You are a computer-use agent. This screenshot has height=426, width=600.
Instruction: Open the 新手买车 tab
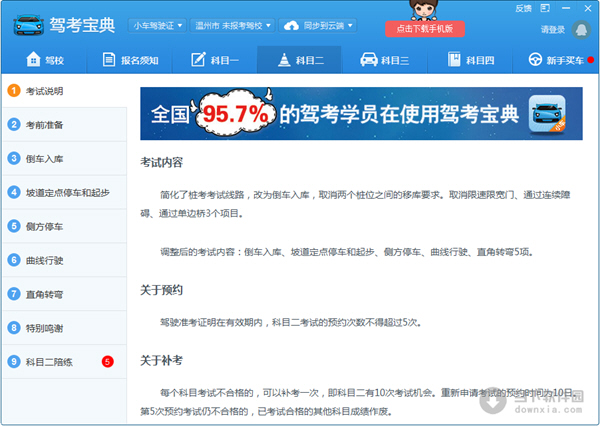click(x=556, y=60)
